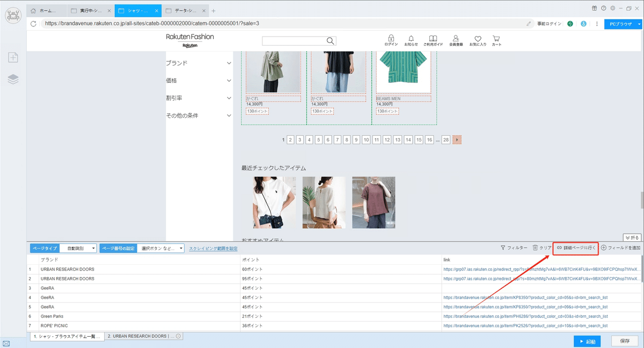Screen dimensions: 644x348
Task: Open the PCブラウザ dropdown arrow
Action: coord(639,24)
